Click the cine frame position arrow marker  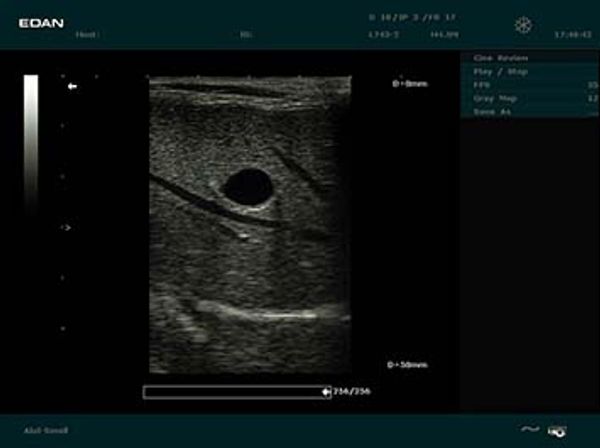pyautogui.click(x=325, y=392)
